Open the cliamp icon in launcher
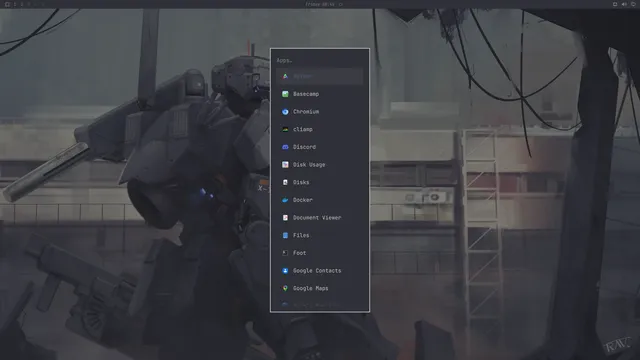Screen dimensions: 640x360 (x=285, y=129)
